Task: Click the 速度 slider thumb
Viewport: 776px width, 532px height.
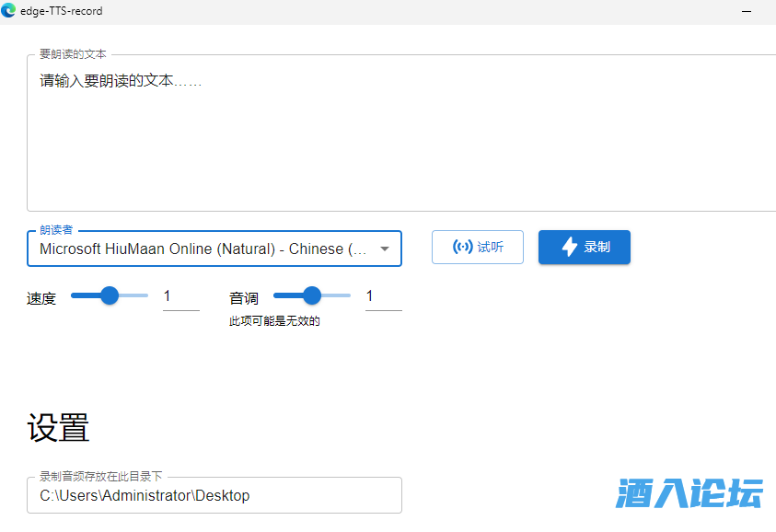Action: (110, 295)
